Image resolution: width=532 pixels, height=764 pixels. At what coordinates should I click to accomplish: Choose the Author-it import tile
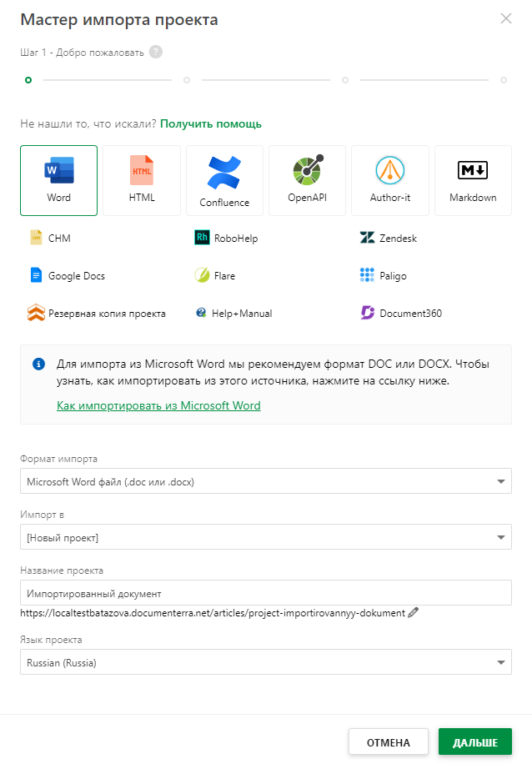390,180
